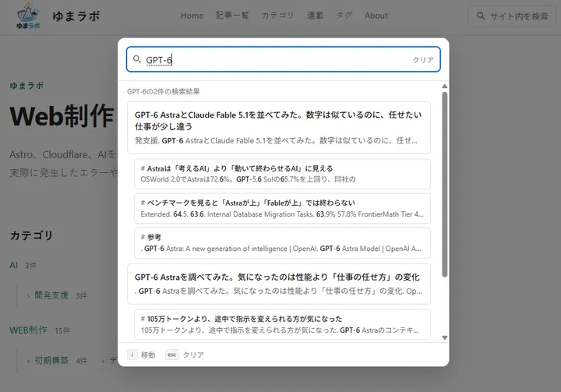The image size is (561, 392).
Task: Open the 参考 sub-result
Action: click(x=282, y=242)
